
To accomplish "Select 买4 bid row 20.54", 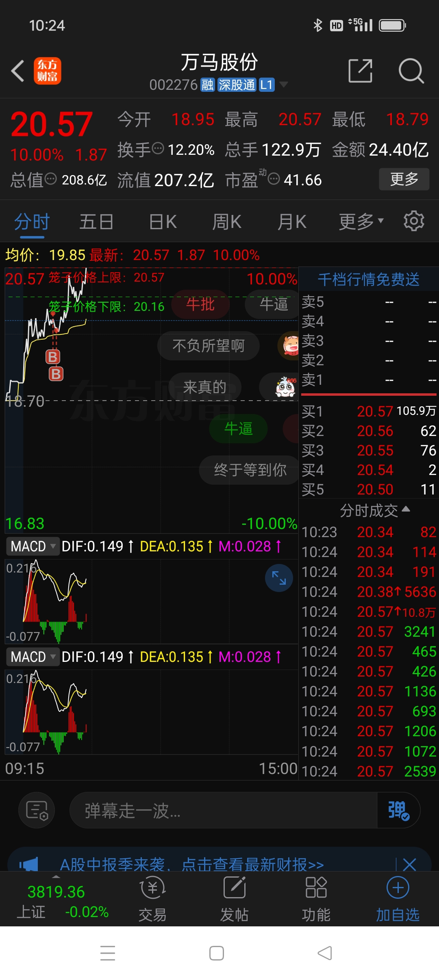I will [x=369, y=470].
